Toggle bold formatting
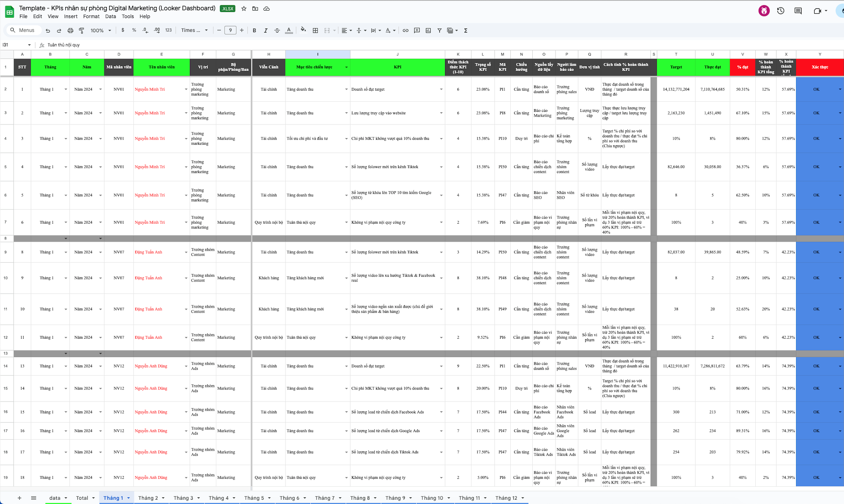This screenshot has width=844, height=504. point(254,30)
